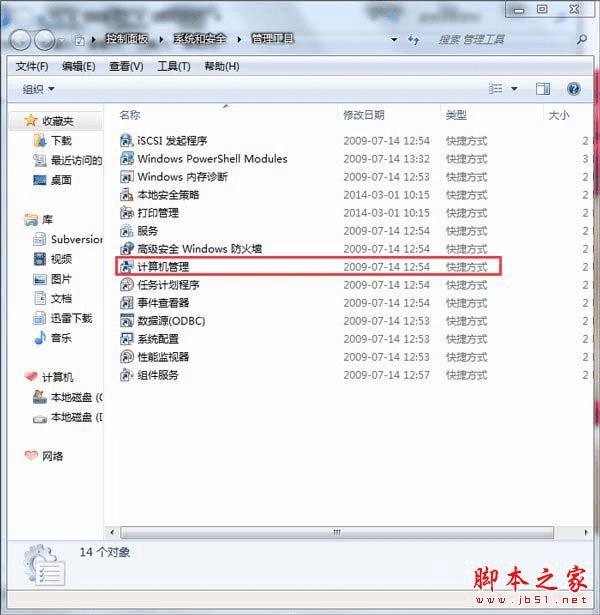Open the 计算机管理 shortcut icon

(x=126, y=267)
